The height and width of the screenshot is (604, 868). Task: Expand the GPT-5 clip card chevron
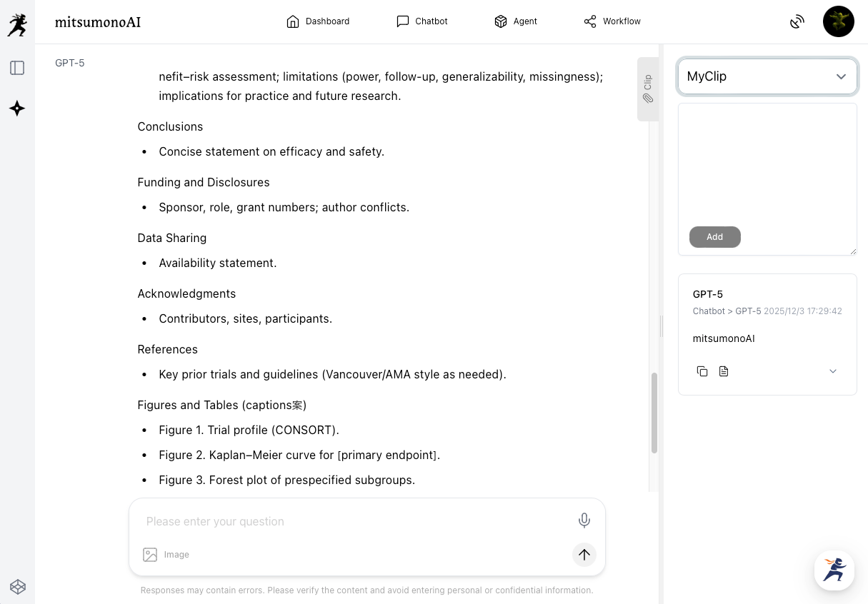coord(833,371)
